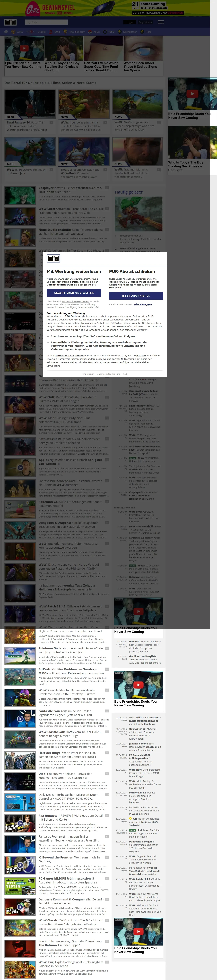Open the WoW navigation tab
217x980 pixels.
17,32
